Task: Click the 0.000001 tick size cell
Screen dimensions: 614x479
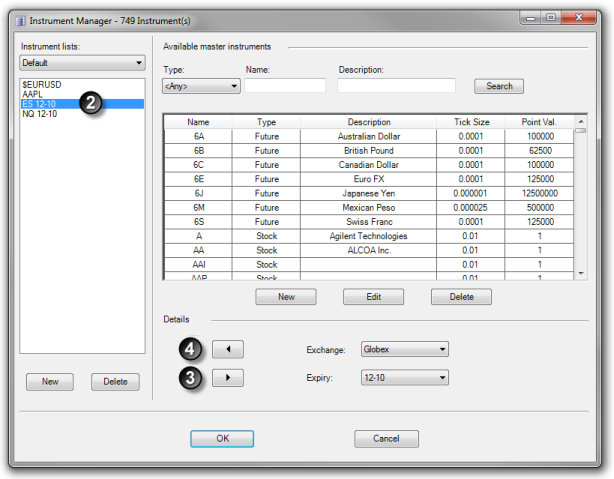Action: tap(471, 193)
